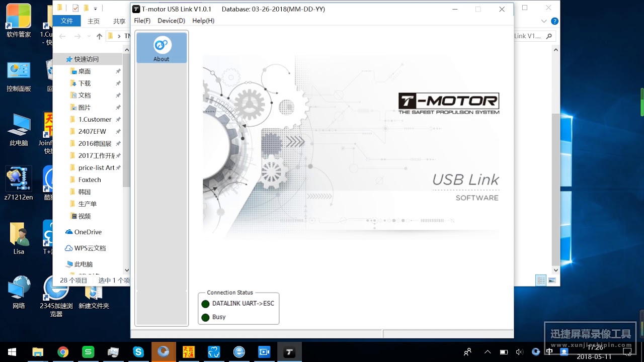Click the properties checkmark icon in Explorer title bar
Image resolution: width=644 pixels, height=362 pixels.
75,8
